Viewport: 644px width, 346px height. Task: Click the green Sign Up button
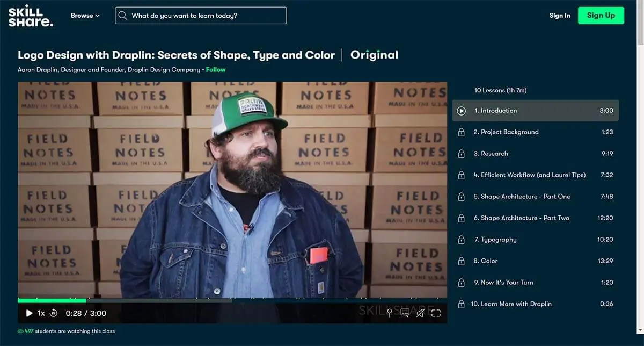(601, 16)
